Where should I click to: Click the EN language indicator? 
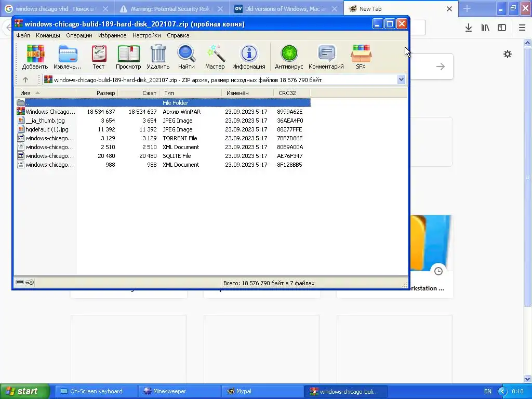click(487, 391)
